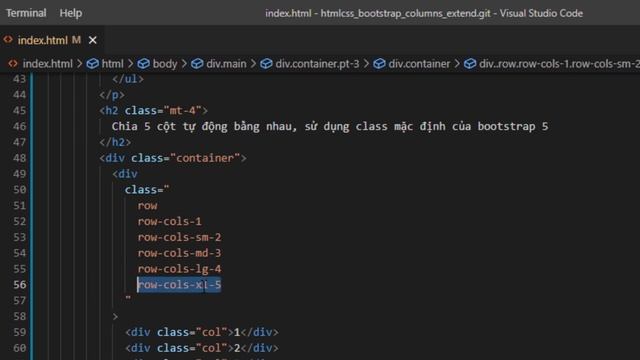Click the body breadcrumb cube icon
The image size is (640, 360).
pyautogui.click(x=143, y=64)
